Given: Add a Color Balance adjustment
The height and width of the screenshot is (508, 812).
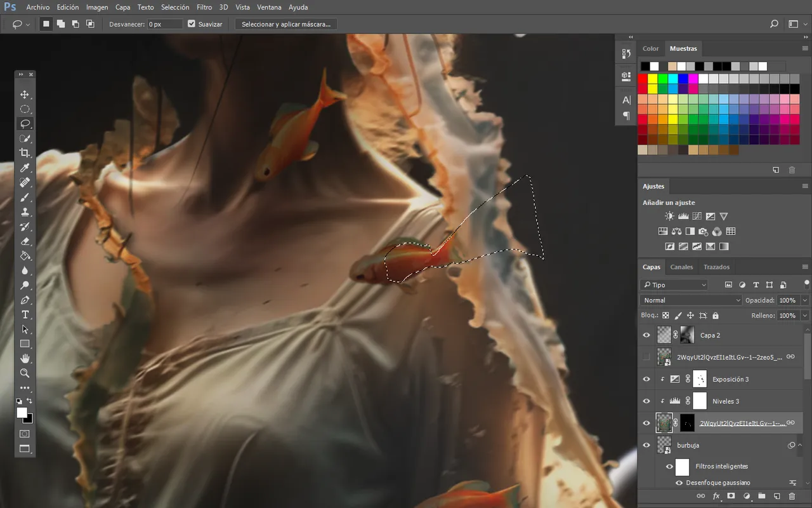Looking at the screenshot, I should pyautogui.click(x=676, y=232).
